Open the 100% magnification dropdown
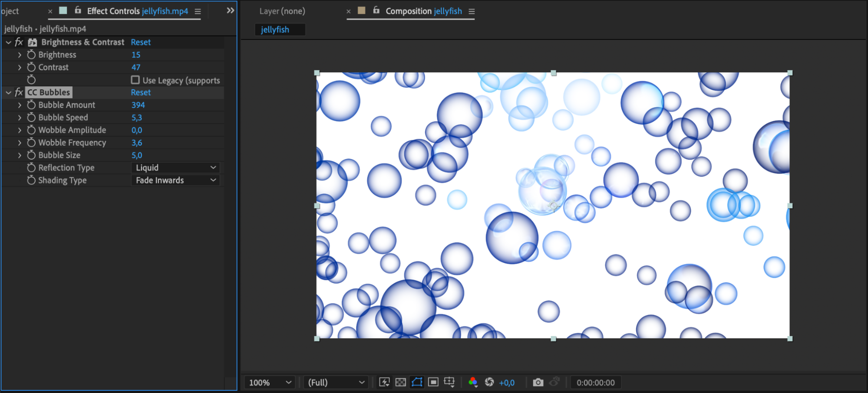Image resolution: width=868 pixels, height=393 pixels. pyautogui.click(x=270, y=383)
